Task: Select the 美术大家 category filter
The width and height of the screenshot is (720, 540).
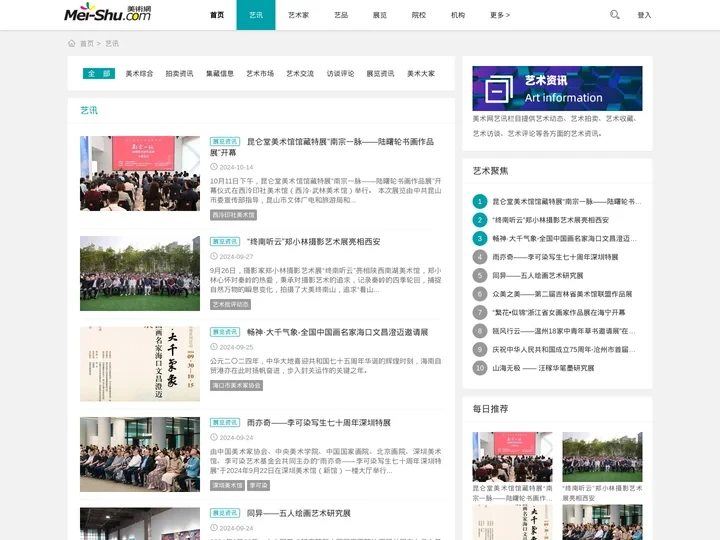Action: coord(421,73)
